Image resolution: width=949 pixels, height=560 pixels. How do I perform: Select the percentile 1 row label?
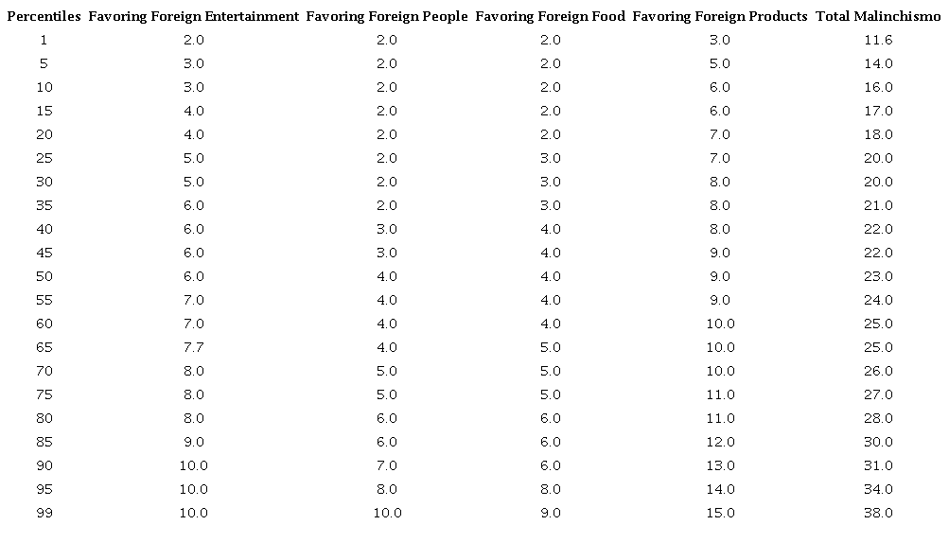(44, 40)
